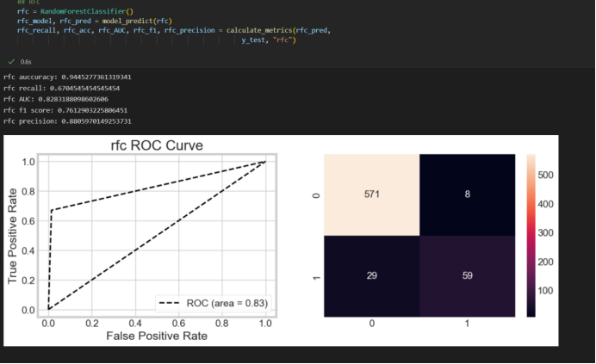Click the heatmap cell showing 59
Viewport: 596px width, 364px height.
(x=467, y=276)
